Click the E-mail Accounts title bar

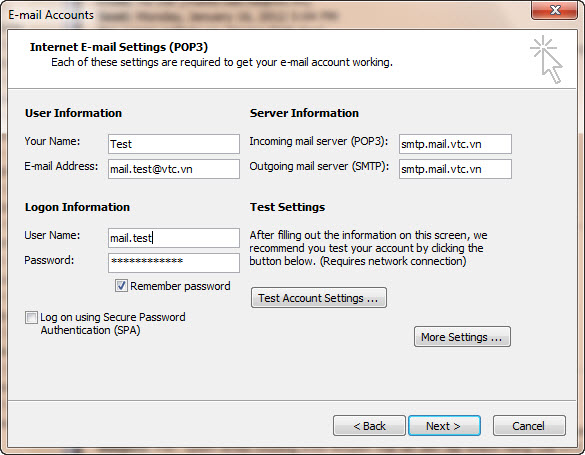coord(261,15)
